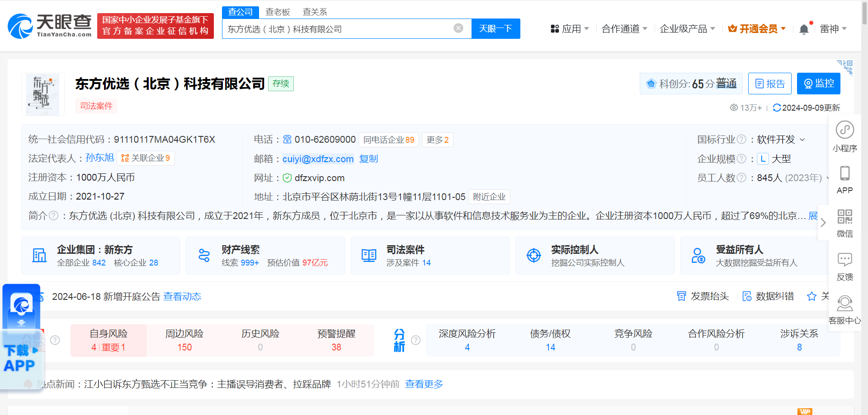Screen dimensions: 868x415
Task: Open the 科创分 65分 score badge
Action: pyautogui.click(x=691, y=84)
